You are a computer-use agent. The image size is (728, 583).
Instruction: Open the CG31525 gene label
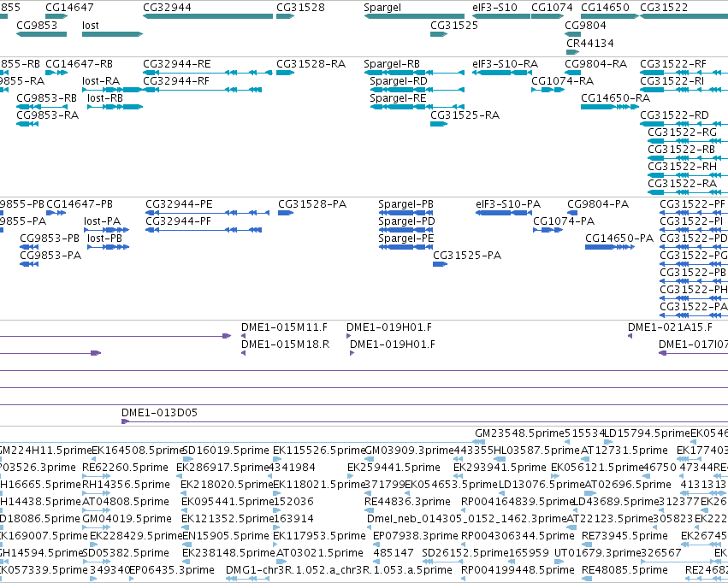[454, 25]
